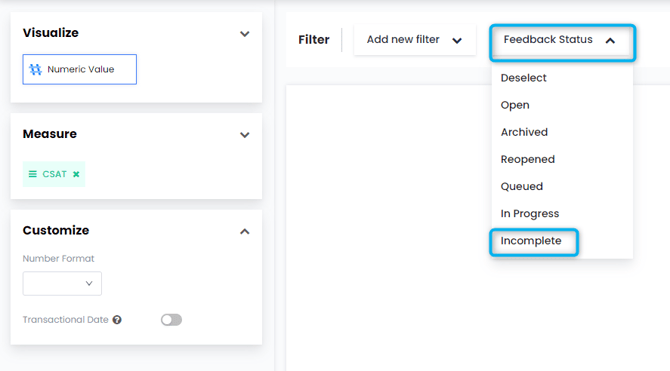
Task: Collapse the Measure panel chevron
Action: (244, 135)
